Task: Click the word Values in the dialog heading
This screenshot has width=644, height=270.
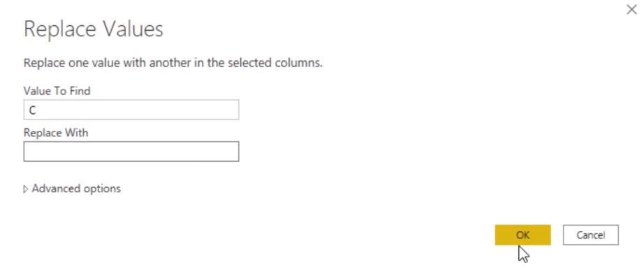Action: (132, 29)
